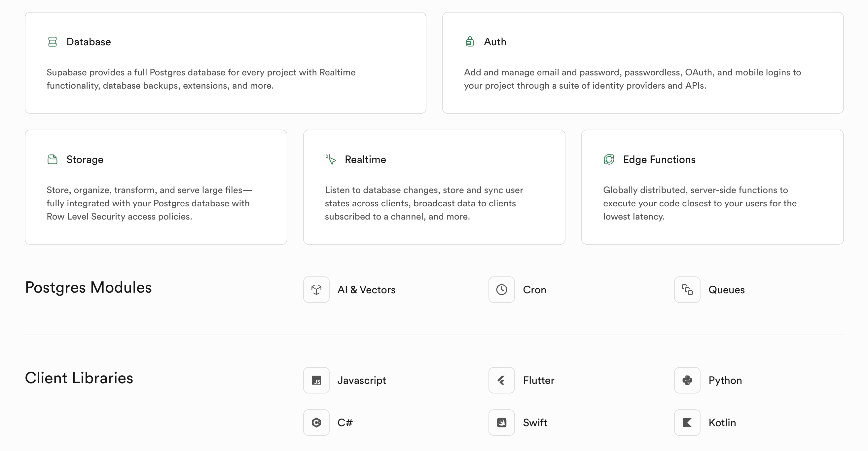Click the Swift logo icon
Image resolution: width=868 pixels, height=451 pixels.
(x=501, y=422)
